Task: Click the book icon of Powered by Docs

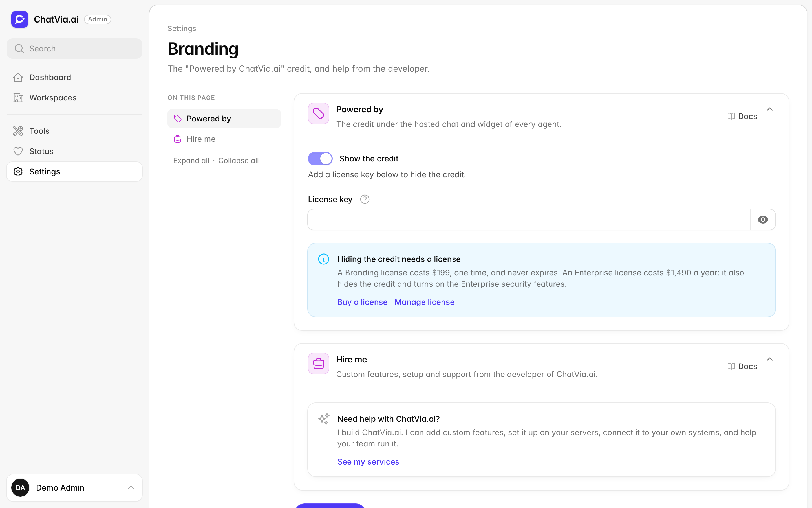Action: tap(731, 116)
